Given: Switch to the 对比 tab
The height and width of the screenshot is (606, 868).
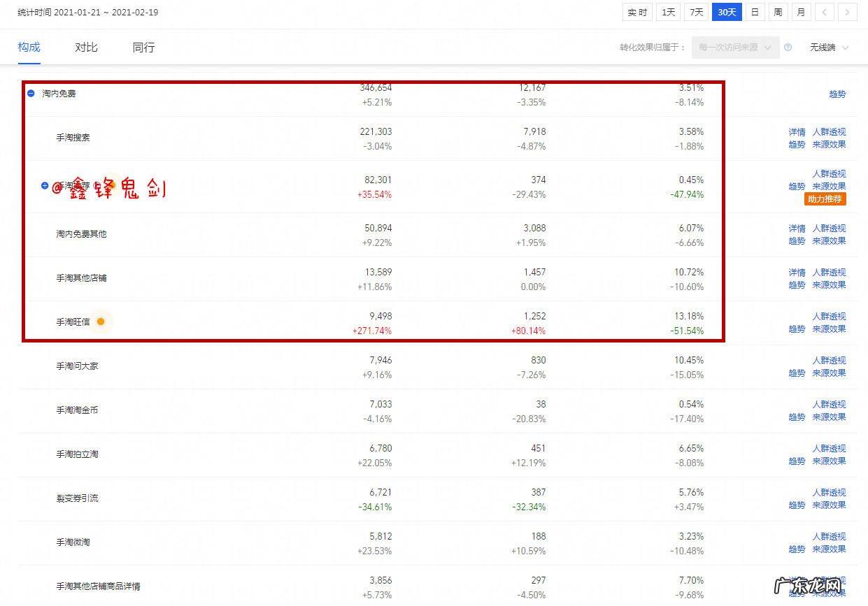Looking at the screenshot, I should pyautogui.click(x=86, y=48).
